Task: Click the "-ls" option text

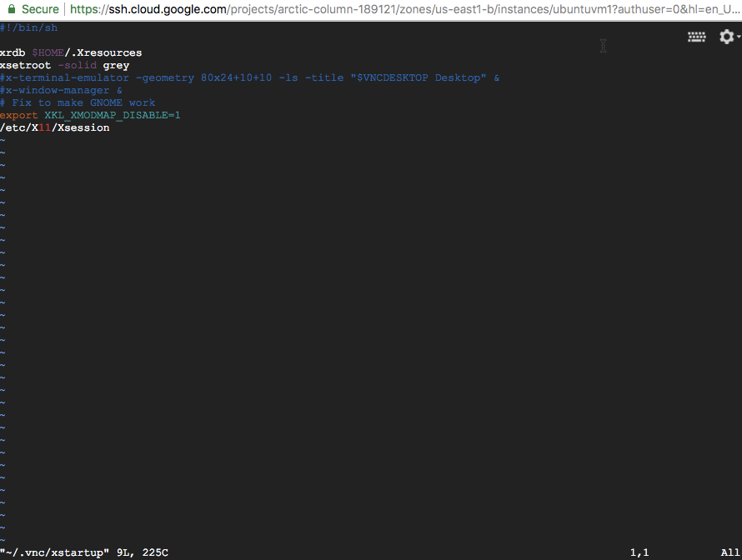Action: [288, 77]
